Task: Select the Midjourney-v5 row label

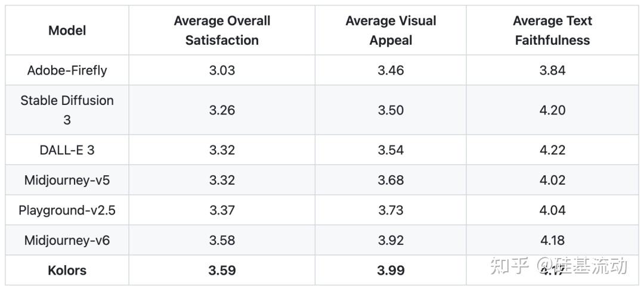Action: 67,180
